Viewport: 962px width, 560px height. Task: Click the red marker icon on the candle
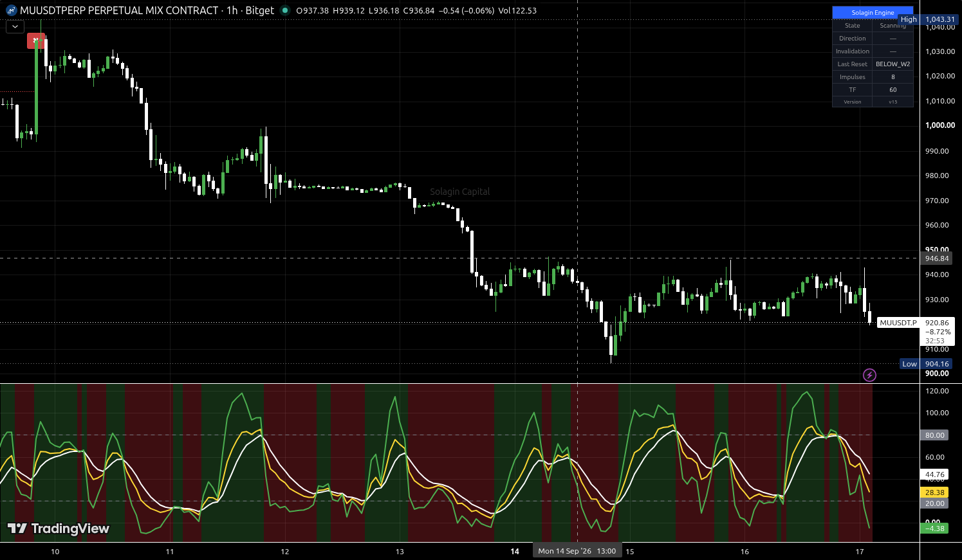(35, 41)
